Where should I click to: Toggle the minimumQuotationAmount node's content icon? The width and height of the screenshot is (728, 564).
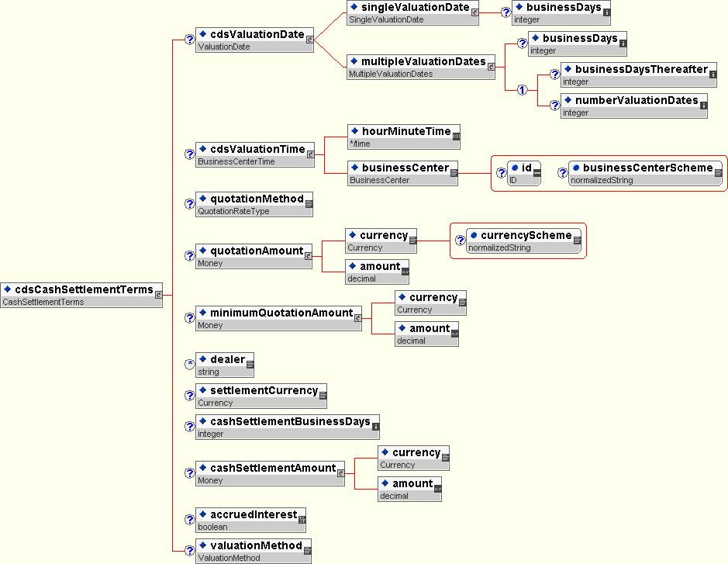pos(357,318)
